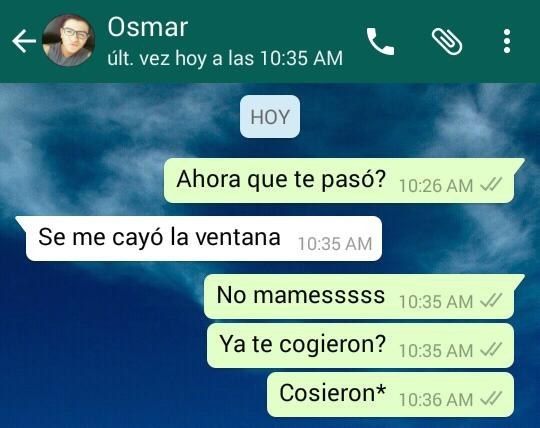Tap read checkmarks on 10:26 AM message

(x=491, y=186)
